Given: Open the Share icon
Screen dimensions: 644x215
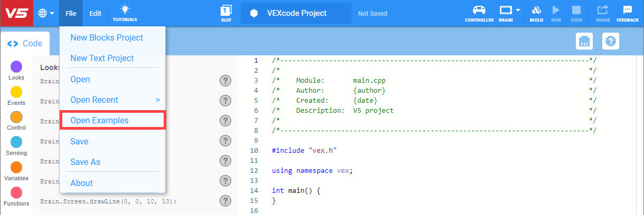Looking at the screenshot, I should 602,13.
